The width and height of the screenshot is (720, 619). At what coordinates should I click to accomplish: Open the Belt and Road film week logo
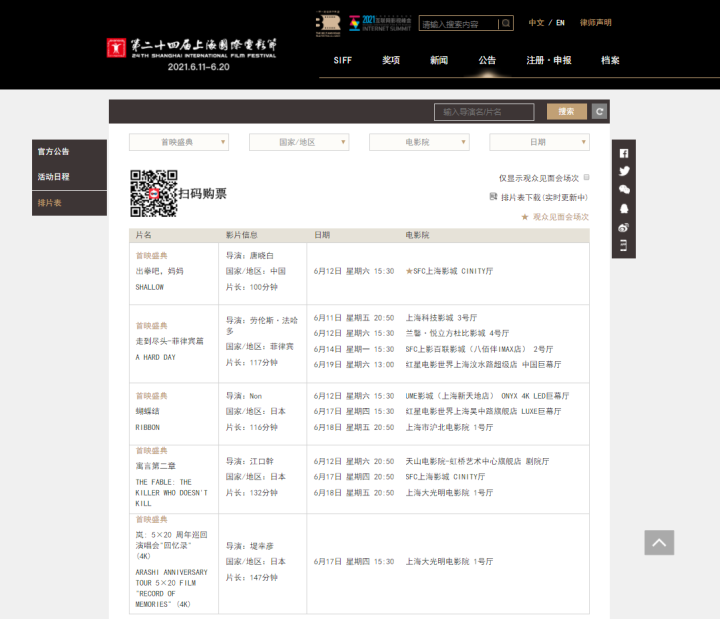coord(328,23)
